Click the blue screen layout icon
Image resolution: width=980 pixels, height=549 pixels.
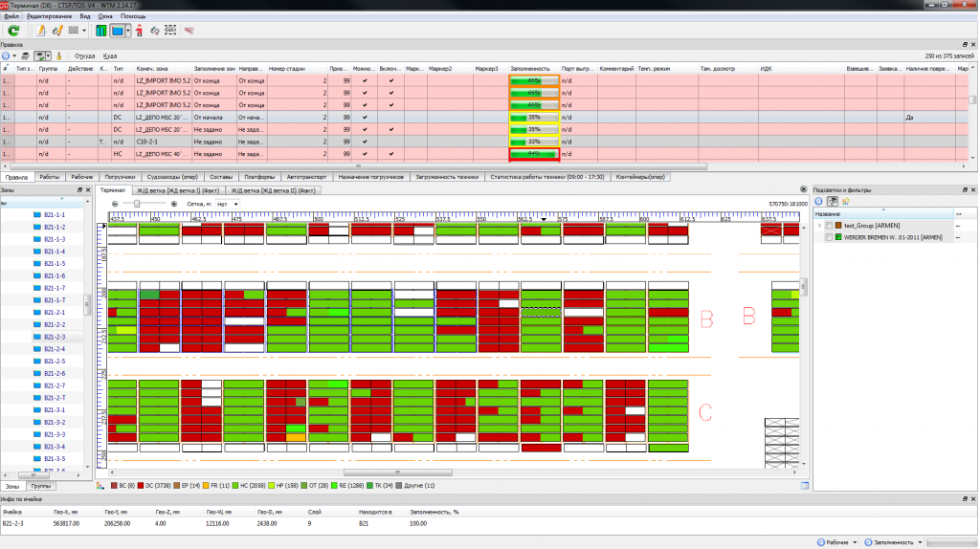point(118,31)
